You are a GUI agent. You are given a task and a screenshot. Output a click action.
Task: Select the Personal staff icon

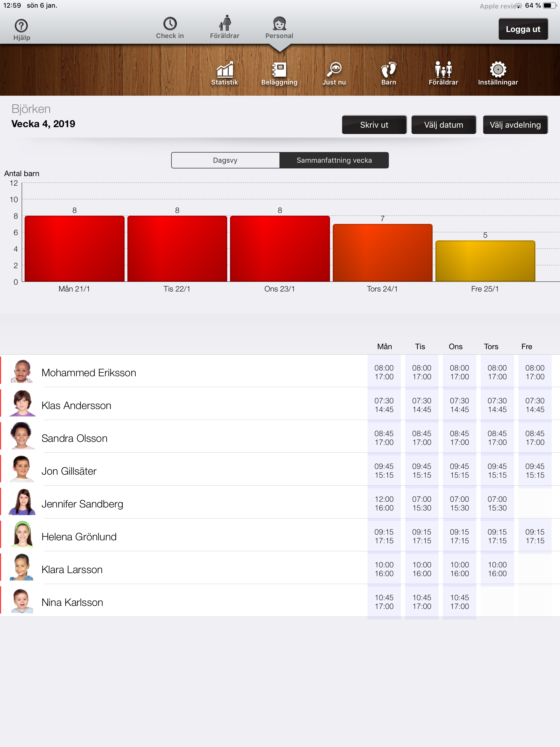click(x=279, y=28)
